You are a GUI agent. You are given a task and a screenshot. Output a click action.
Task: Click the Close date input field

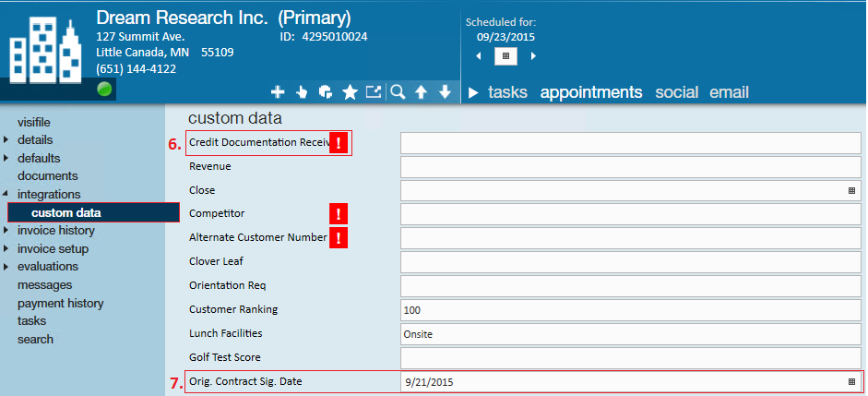pyautogui.click(x=631, y=190)
